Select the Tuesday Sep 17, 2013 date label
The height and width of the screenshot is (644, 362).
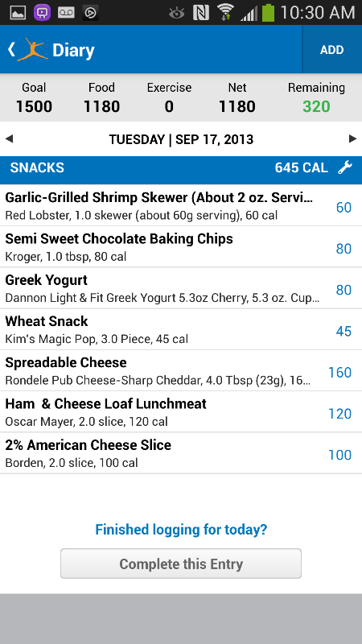pos(181,139)
